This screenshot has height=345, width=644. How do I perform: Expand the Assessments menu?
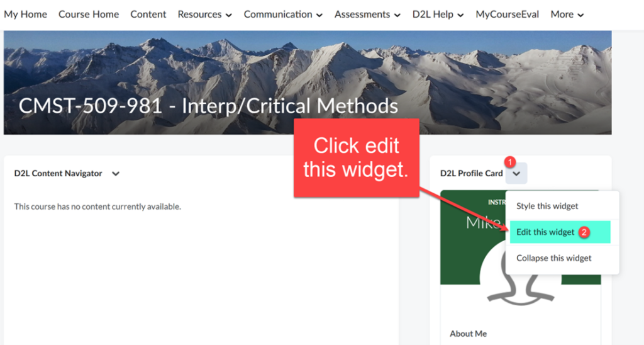[367, 14]
